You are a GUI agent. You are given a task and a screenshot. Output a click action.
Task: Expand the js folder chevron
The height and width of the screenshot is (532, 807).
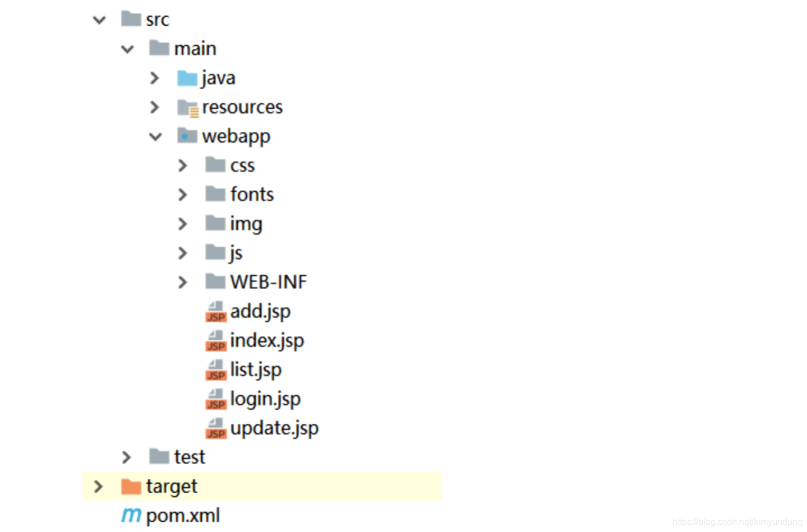pos(183,253)
